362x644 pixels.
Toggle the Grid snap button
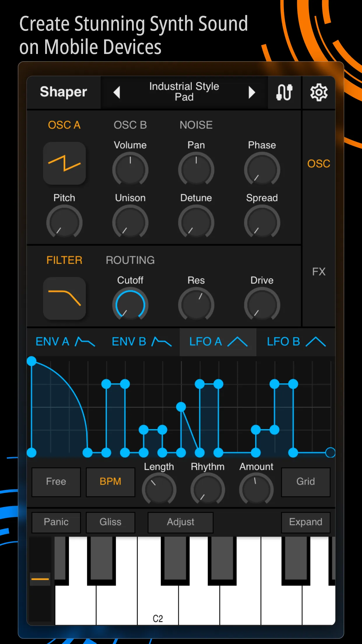[305, 482]
